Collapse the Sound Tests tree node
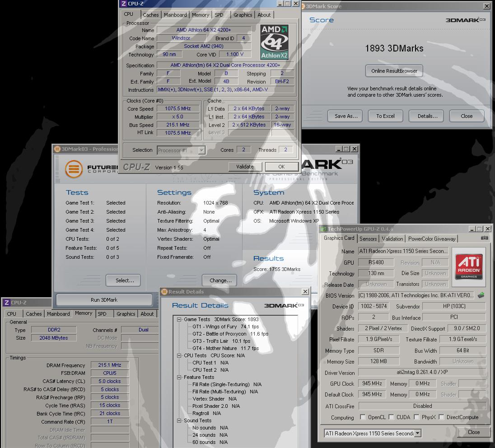The height and width of the screenshot is (448, 495). pyautogui.click(x=179, y=420)
